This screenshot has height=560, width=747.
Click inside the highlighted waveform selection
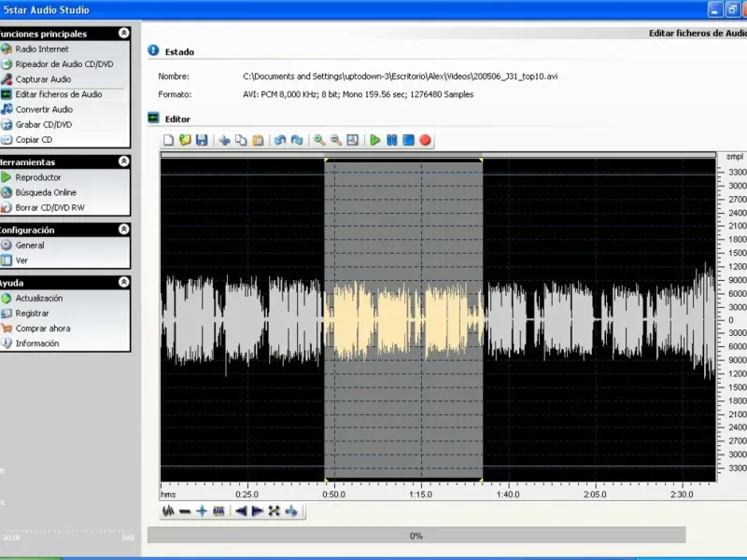coord(403,319)
